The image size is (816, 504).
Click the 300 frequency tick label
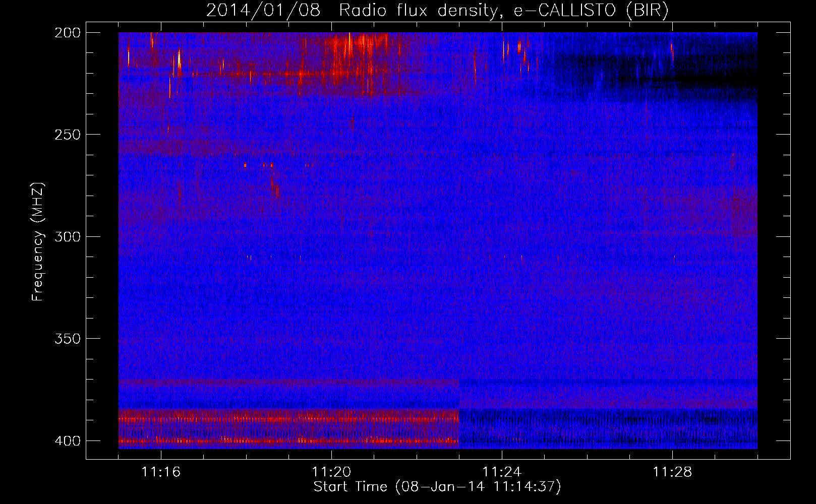coord(67,236)
